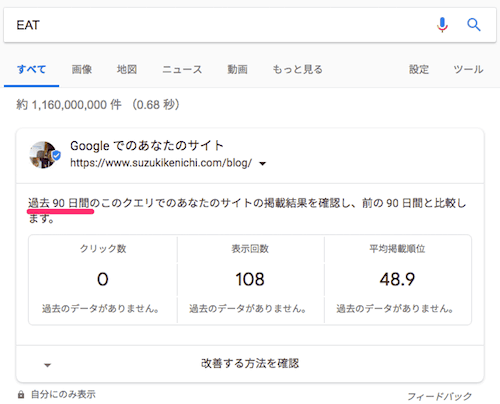Open the site URL dropdown arrow

pyautogui.click(x=263, y=164)
